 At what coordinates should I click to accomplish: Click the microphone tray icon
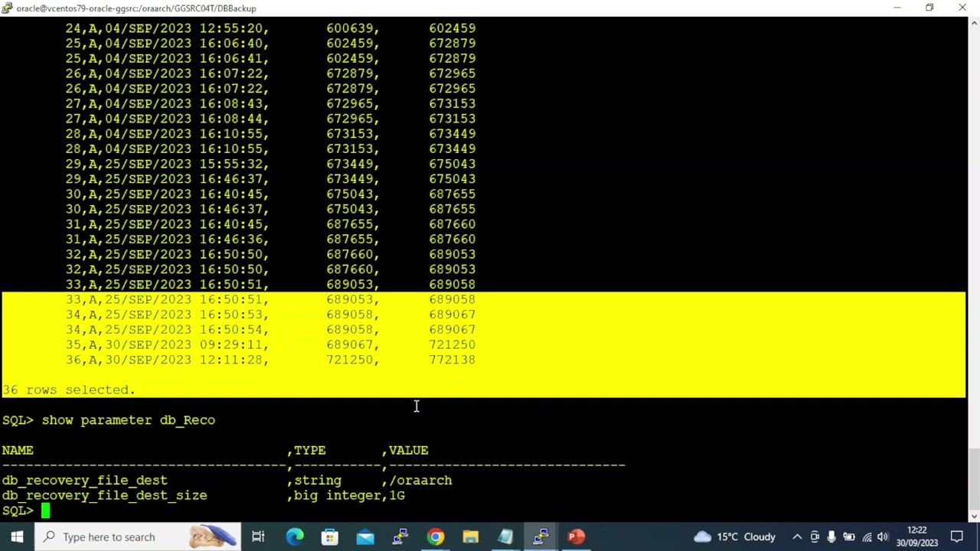pos(831,536)
